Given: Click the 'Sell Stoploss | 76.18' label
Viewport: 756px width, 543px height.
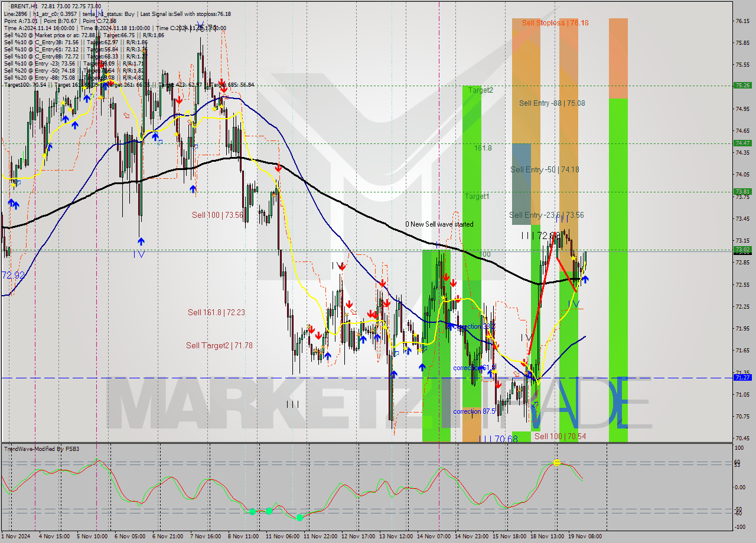Looking at the screenshot, I should click(555, 22).
